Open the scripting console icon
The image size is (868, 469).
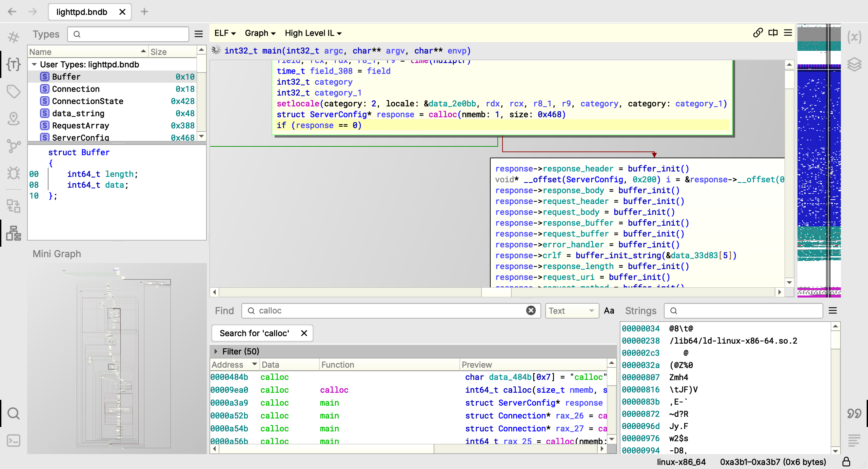14,440
